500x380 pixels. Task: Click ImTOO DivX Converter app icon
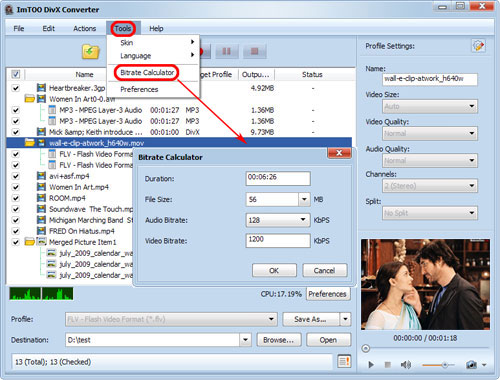(8, 10)
